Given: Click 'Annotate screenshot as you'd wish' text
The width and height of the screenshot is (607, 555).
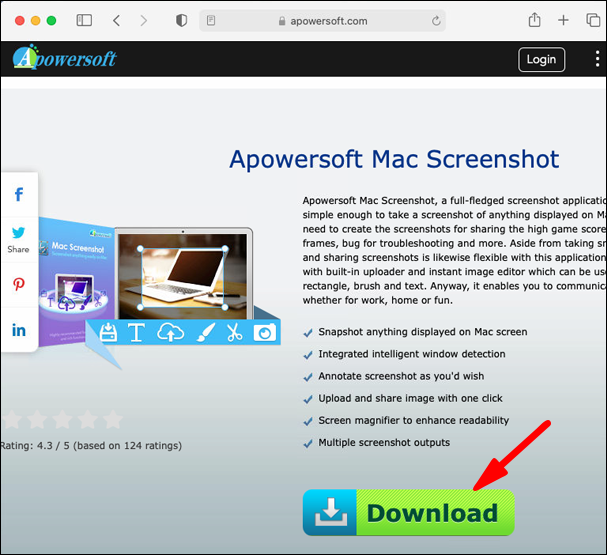Looking at the screenshot, I should (401, 376).
